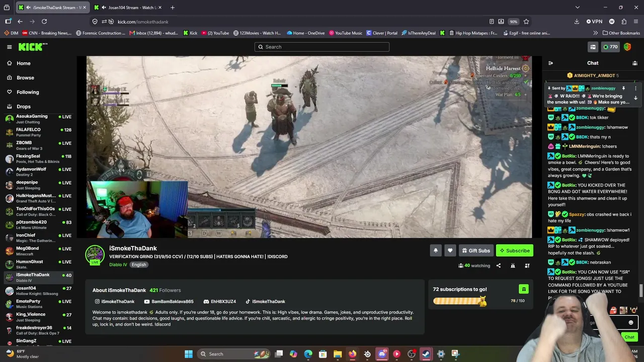This screenshot has width=644, height=362.
Task: Click the taskbar Search box
Action: [234, 354]
